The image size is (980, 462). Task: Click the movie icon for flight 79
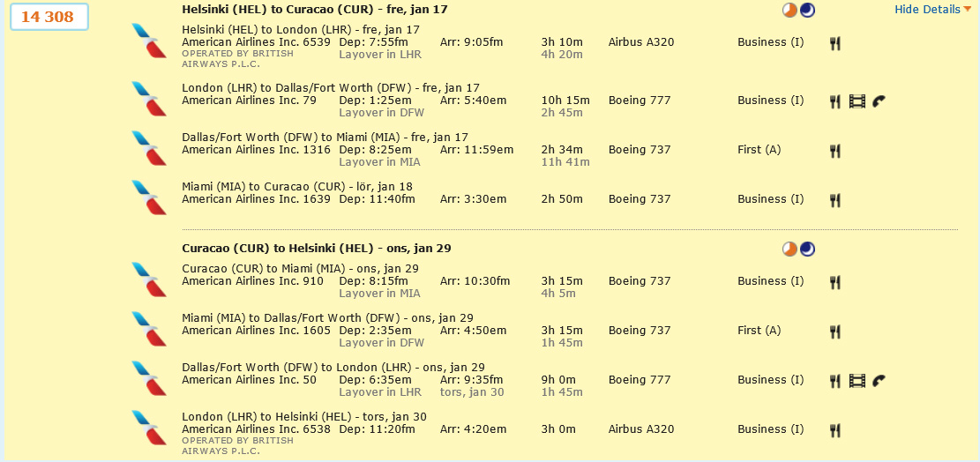pyautogui.click(x=857, y=101)
